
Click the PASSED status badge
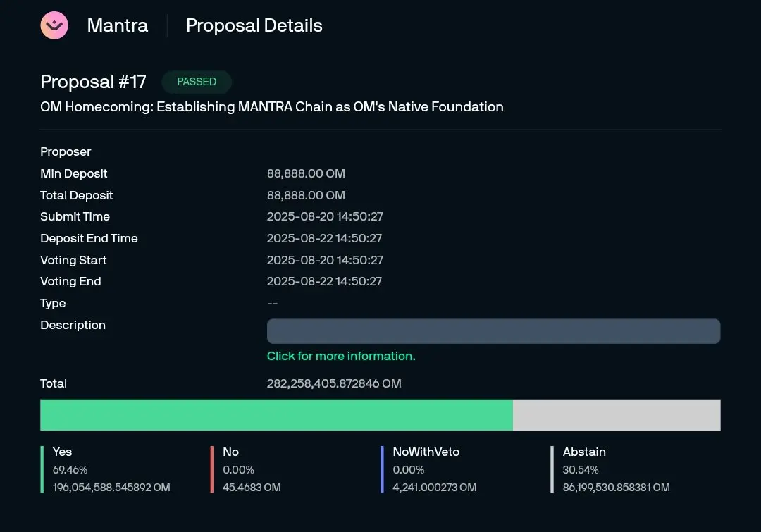197,82
